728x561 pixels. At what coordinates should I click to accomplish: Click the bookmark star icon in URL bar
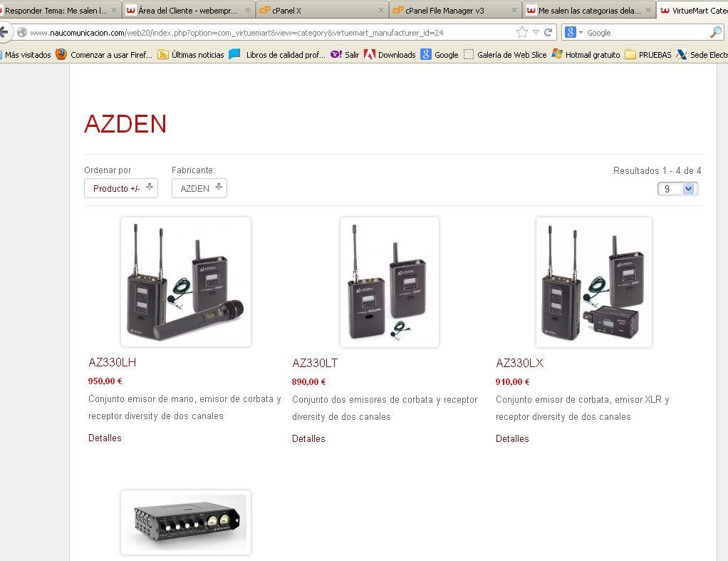(522, 33)
